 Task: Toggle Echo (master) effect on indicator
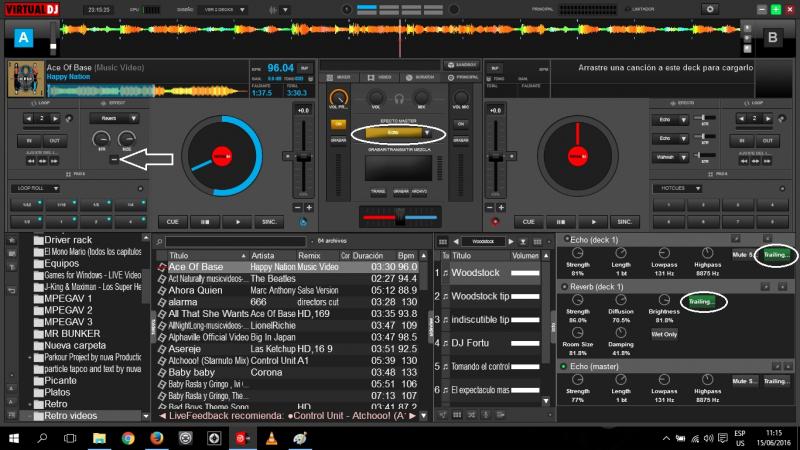tap(563, 366)
